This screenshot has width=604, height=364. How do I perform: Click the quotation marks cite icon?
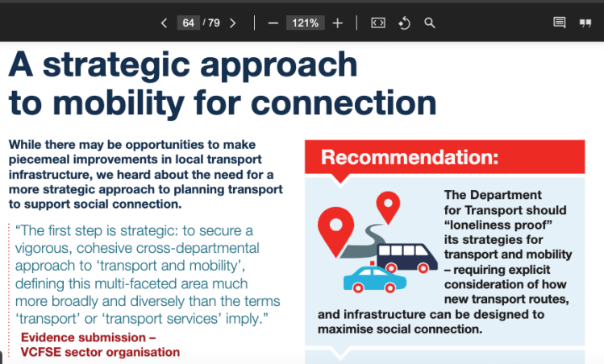click(585, 23)
